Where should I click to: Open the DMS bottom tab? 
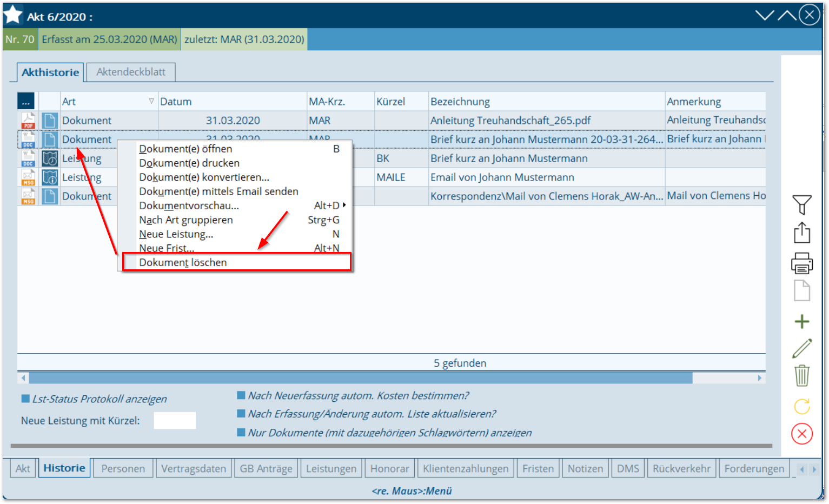click(x=628, y=468)
